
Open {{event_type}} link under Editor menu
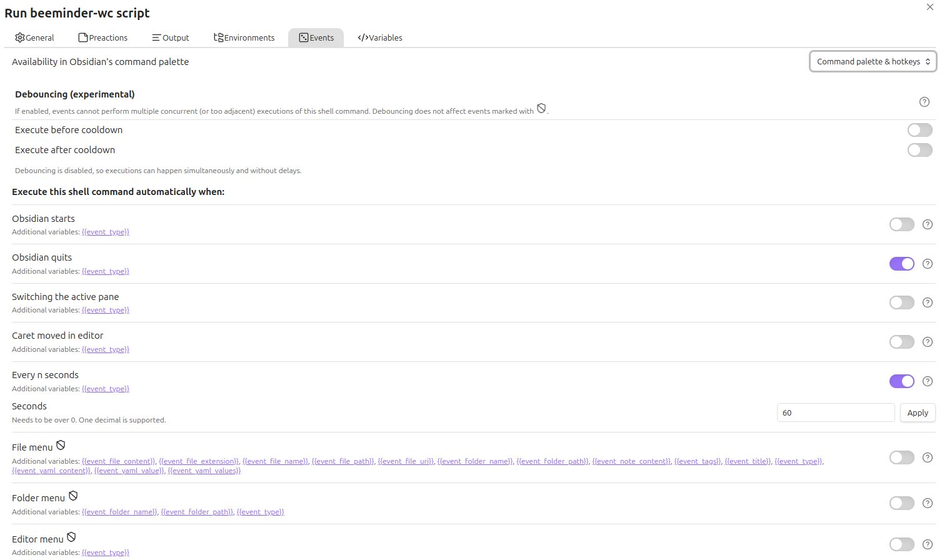pos(106,552)
